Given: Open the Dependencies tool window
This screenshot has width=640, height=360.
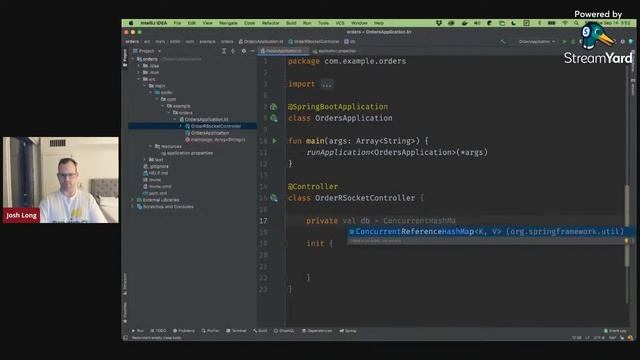Looking at the screenshot, I should pos(317,331).
